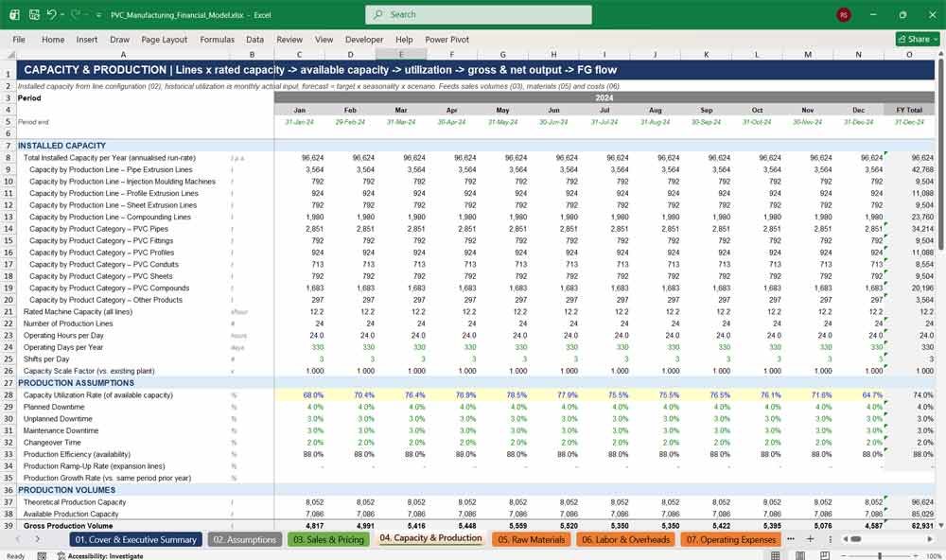Screen dimensions: 946x560
Task: Click the Search box in title bar
Action: 479,14
